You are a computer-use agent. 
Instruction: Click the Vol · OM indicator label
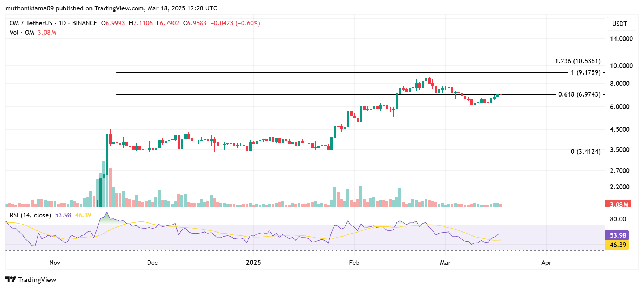[x=22, y=33]
